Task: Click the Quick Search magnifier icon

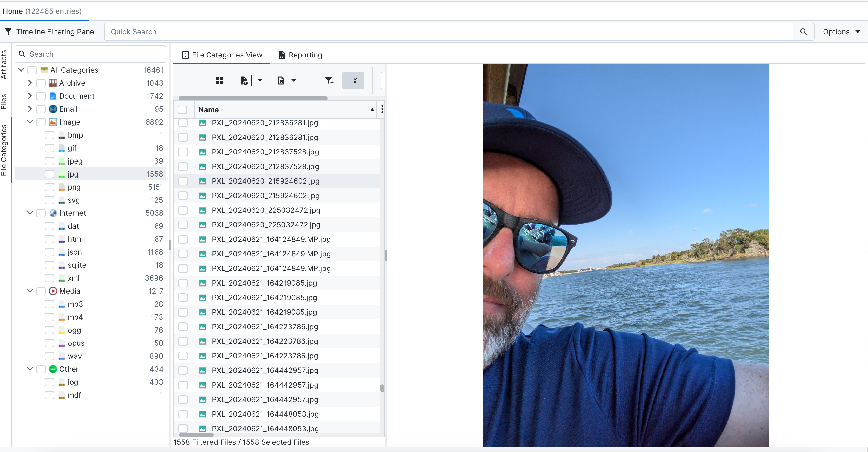Action: (x=803, y=32)
